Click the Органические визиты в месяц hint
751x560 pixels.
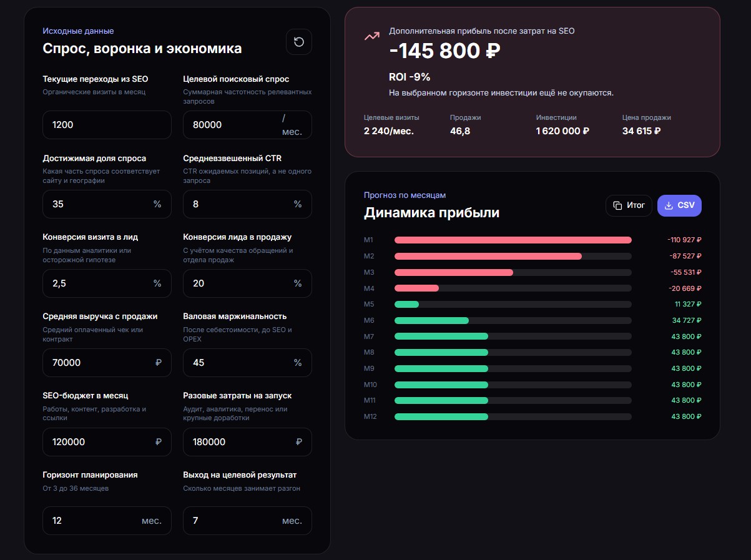point(94,92)
